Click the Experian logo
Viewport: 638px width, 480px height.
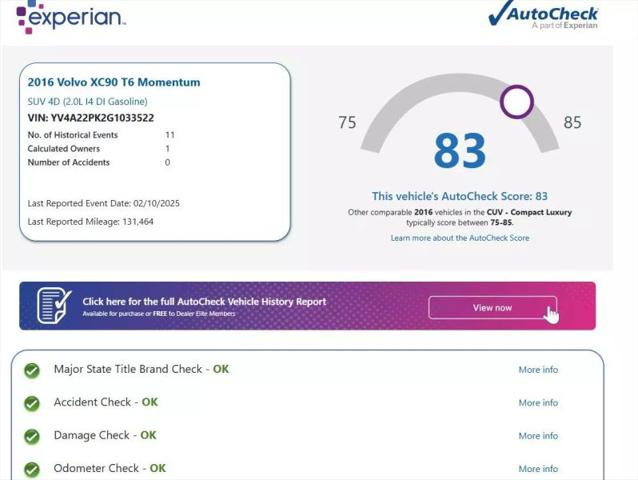click(x=71, y=17)
